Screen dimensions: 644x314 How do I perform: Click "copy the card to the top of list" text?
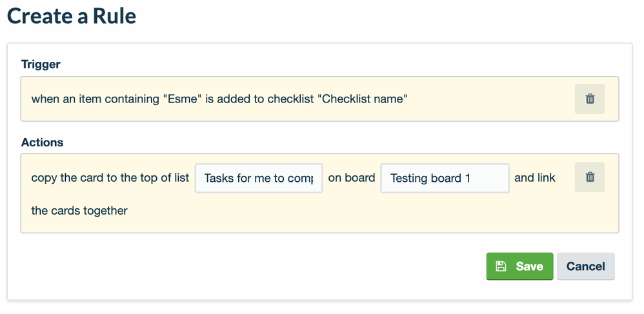[110, 177]
